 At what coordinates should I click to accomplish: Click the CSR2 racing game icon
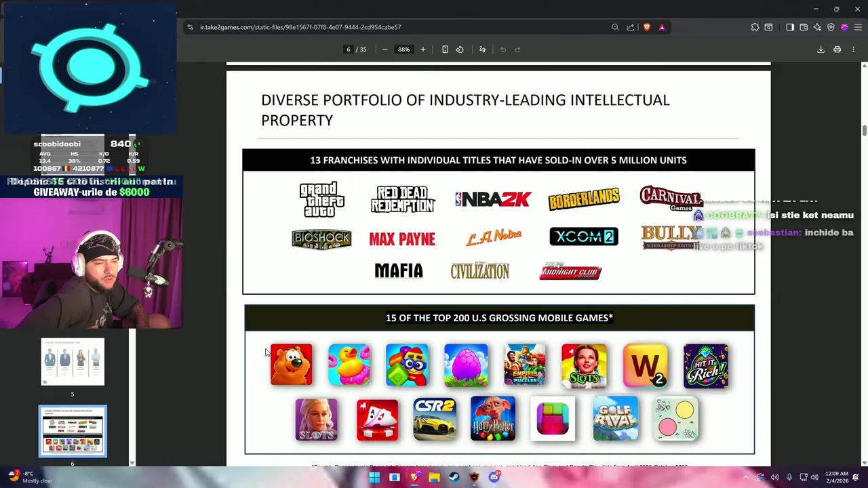[x=435, y=419]
